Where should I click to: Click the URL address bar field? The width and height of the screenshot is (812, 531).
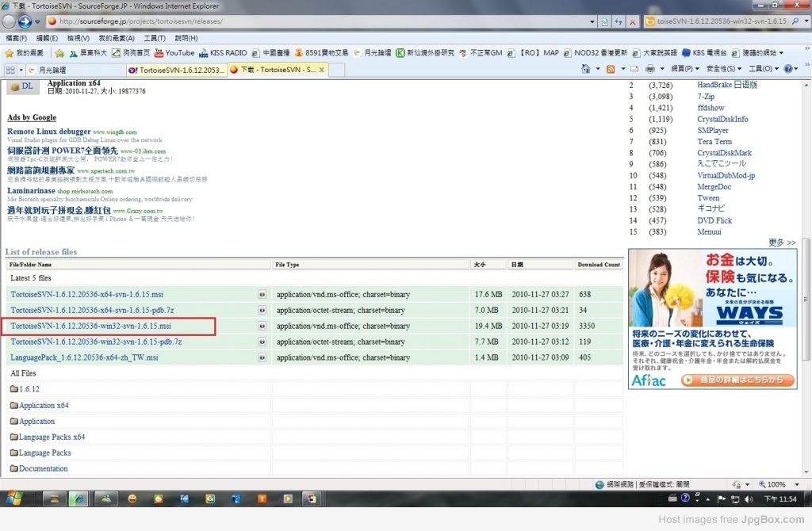click(x=317, y=21)
